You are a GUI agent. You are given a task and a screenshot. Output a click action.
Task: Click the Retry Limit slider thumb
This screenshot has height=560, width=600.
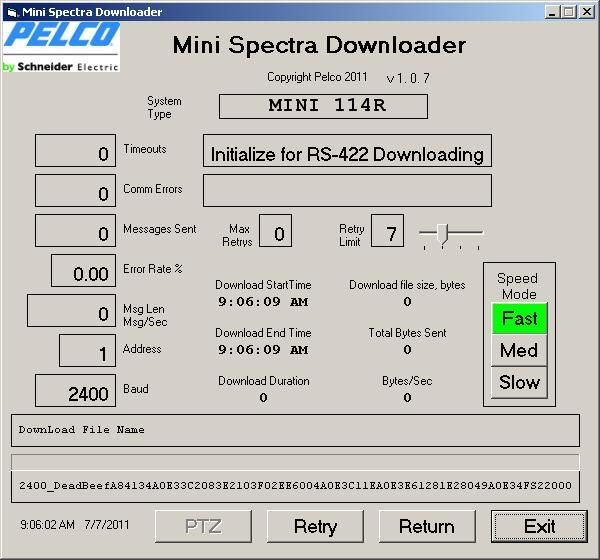tap(443, 234)
